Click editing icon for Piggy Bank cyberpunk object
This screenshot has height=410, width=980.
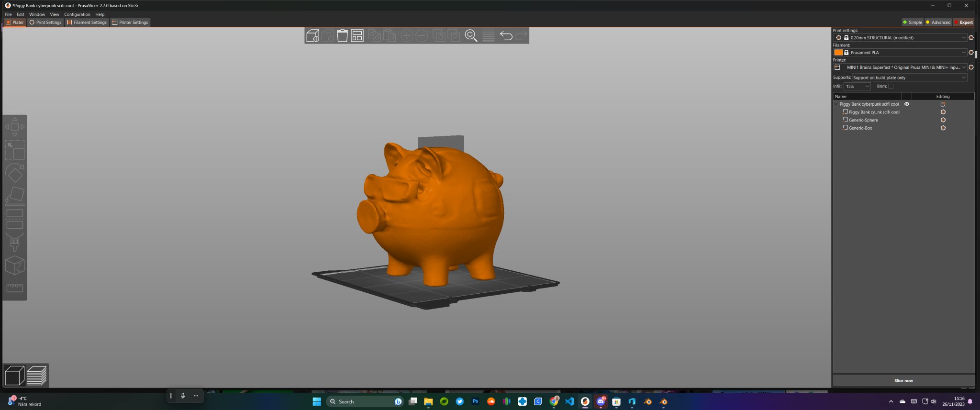pyautogui.click(x=943, y=104)
